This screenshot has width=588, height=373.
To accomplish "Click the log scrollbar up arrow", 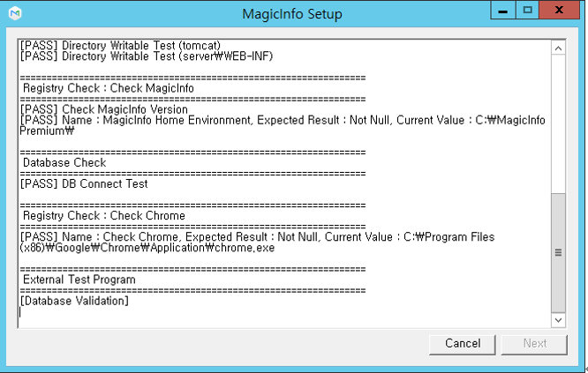I will (x=557, y=48).
